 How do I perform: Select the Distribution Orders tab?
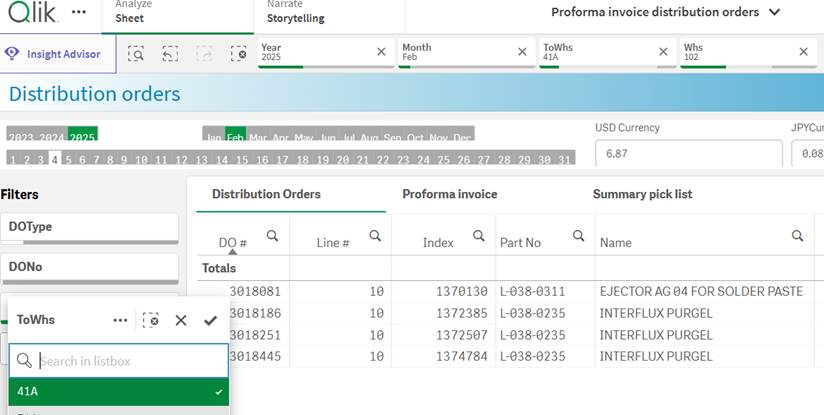(x=266, y=194)
